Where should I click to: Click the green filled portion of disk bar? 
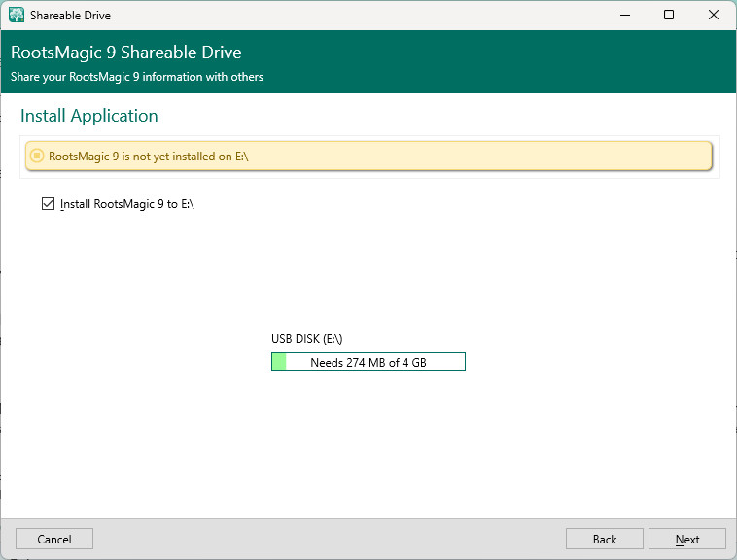(279, 363)
